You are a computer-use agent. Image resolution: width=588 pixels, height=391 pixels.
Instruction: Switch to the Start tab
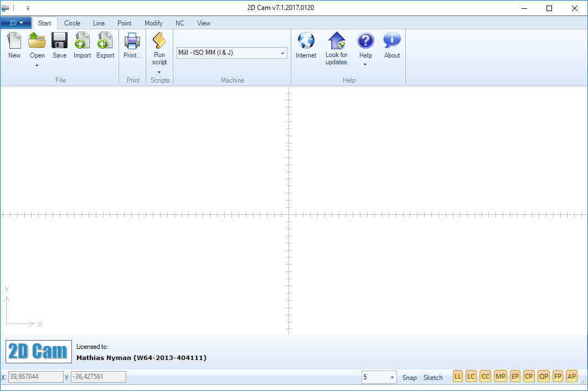(x=45, y=23)
